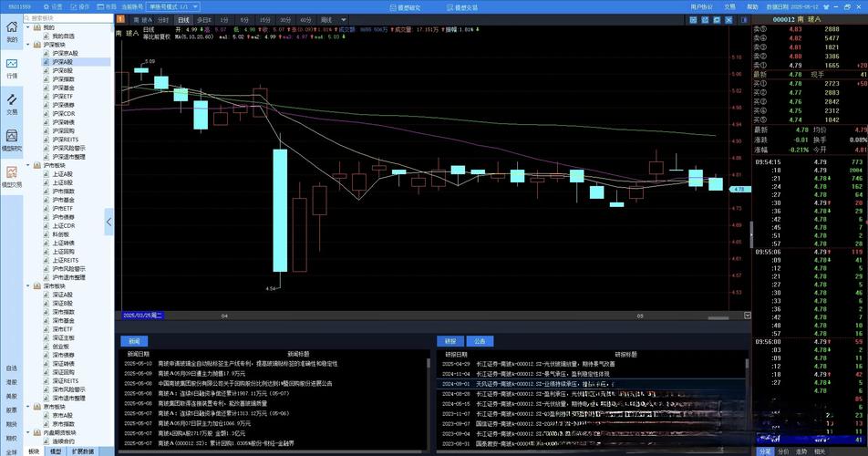Select 期货 in the lower left sidebar
The width and height of the screenshot is (868, 456).
point(12,424)
